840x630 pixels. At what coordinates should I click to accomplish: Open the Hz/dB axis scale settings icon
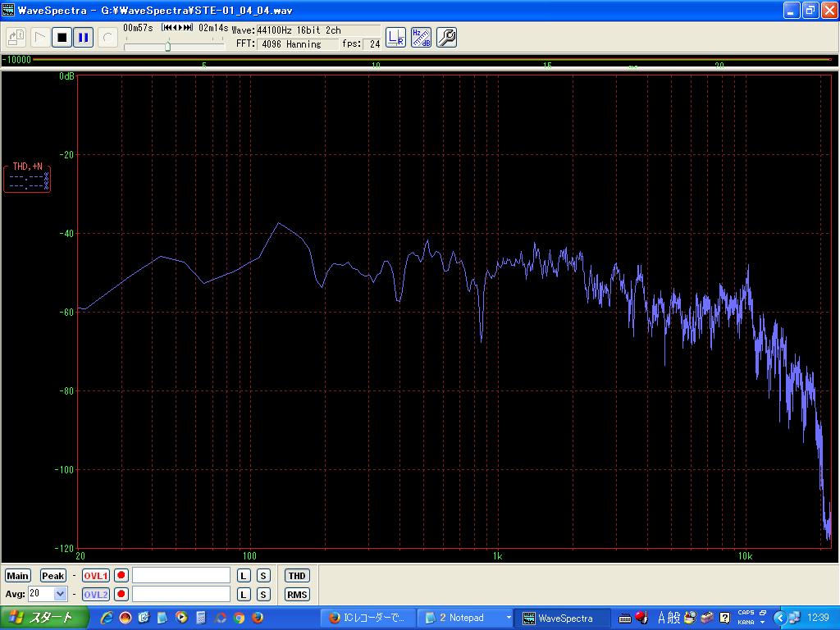(421, 38)
